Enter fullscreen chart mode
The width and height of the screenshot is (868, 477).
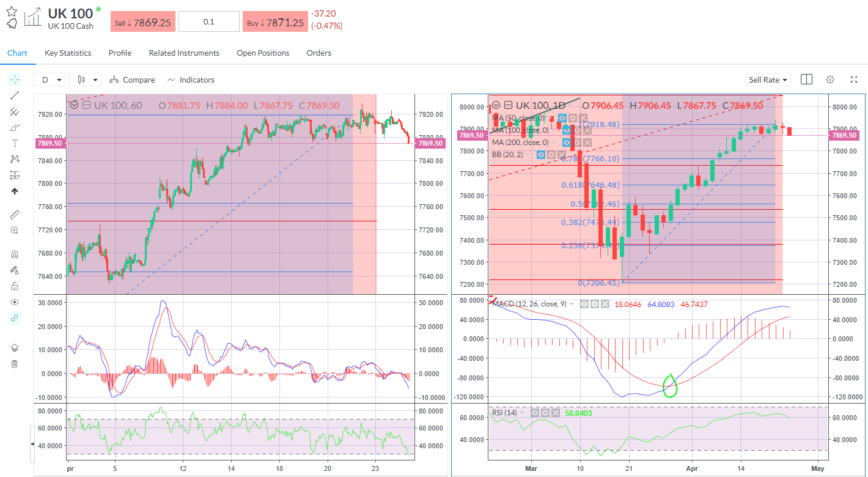tap(853, 79)
